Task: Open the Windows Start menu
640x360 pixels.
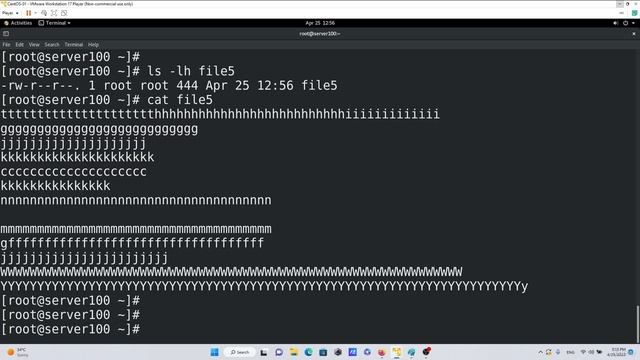Action: tap(214, 352)
